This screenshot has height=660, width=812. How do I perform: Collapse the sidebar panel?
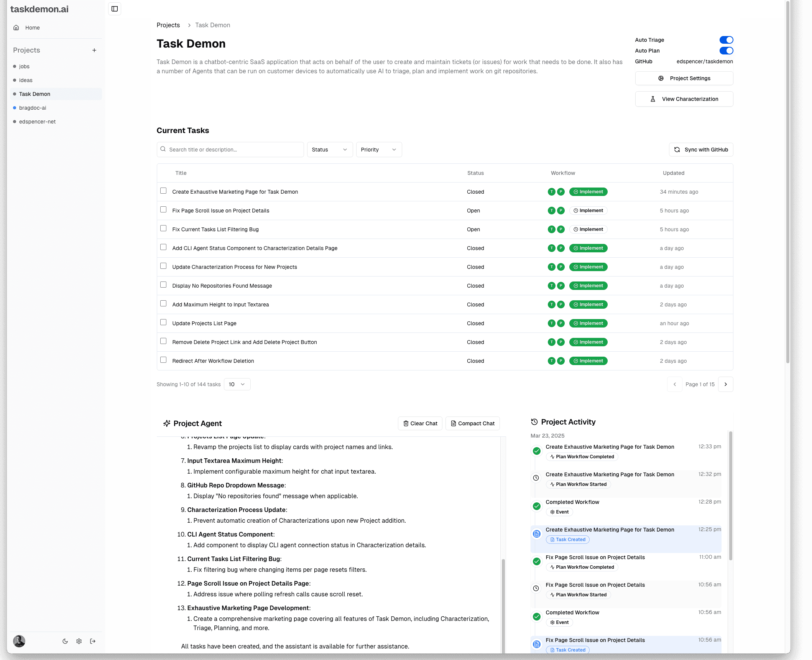click(x=114, y=8)
